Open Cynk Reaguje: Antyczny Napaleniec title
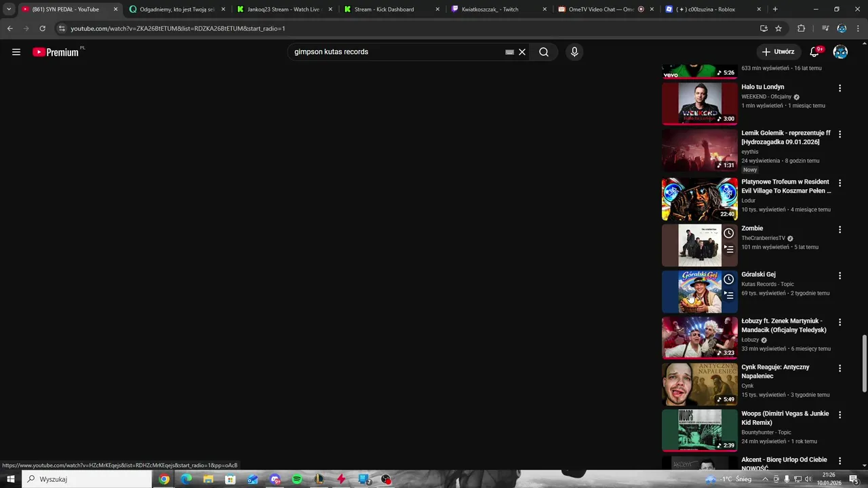 (775, 371)
